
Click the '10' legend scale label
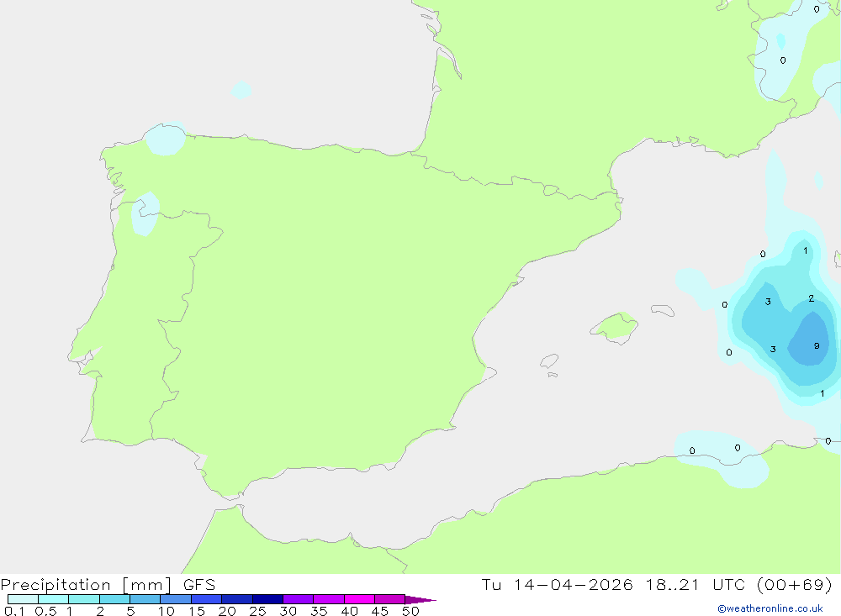coord(167,611)
